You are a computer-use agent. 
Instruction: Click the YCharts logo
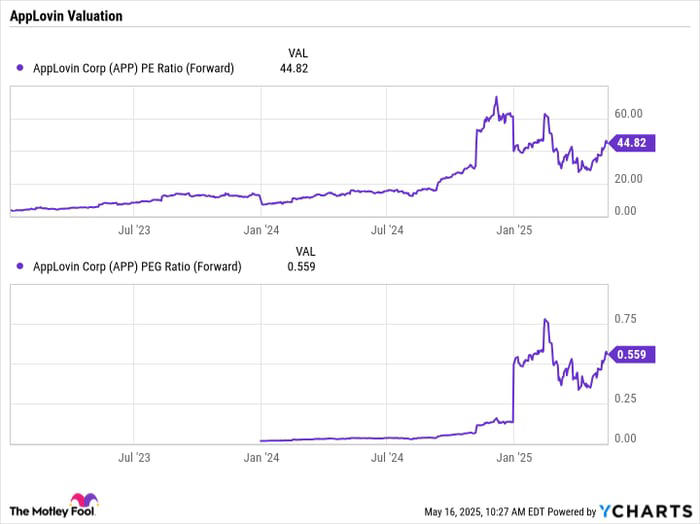click(646, 511)
